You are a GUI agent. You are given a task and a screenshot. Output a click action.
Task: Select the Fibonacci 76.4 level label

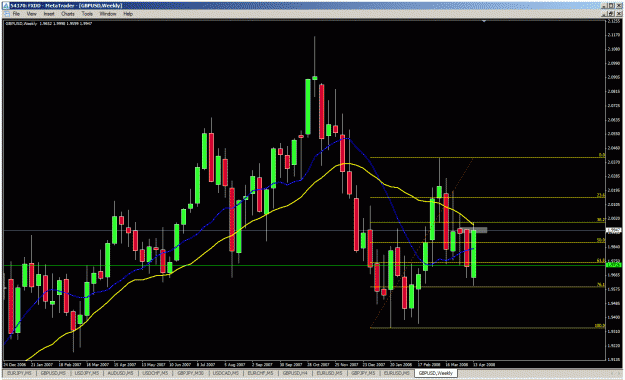[x=601, y=285]
